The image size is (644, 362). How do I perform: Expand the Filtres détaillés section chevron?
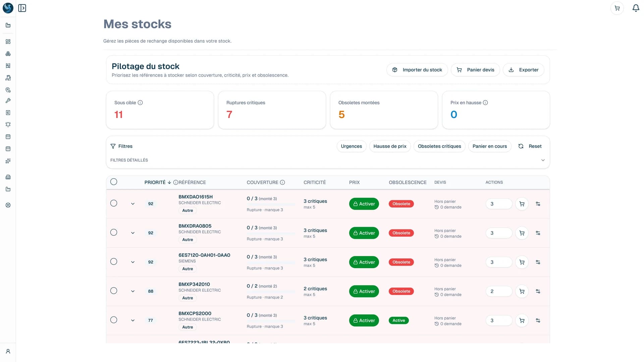pyautogui.click(x=543, y=160)
